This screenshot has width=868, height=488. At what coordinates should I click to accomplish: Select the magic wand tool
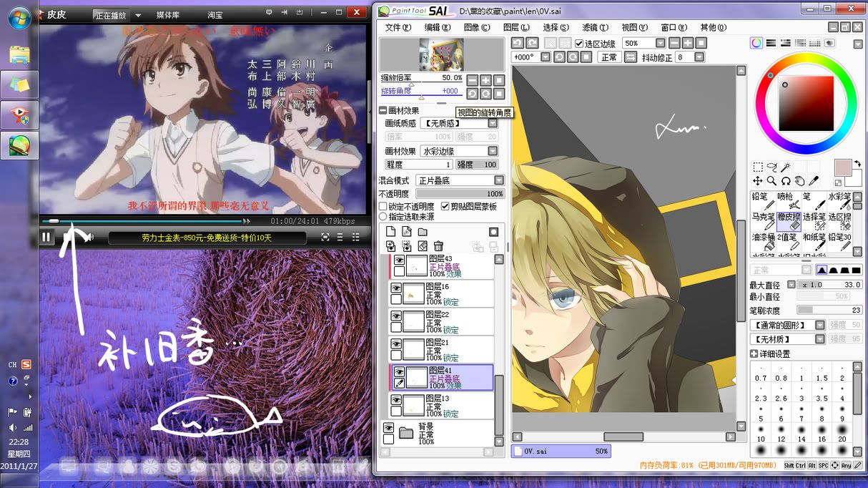[x=786, y=167]
